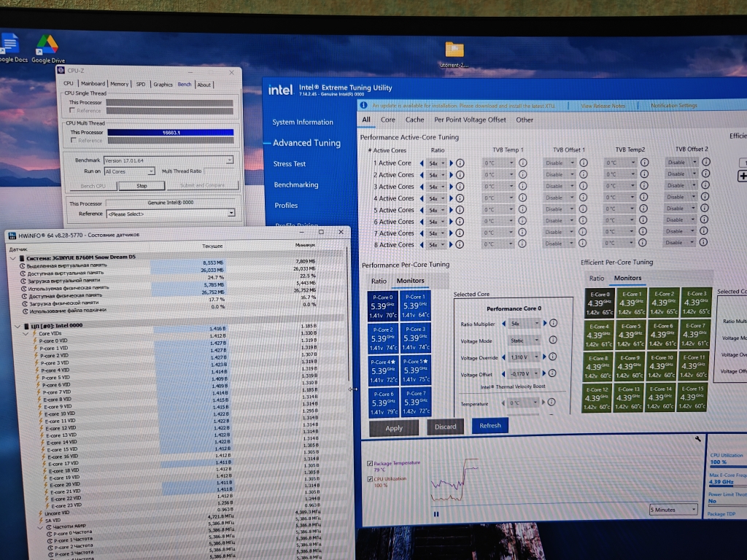Decrease ratio for 3 Active Cores
Viewport: 747px width, 560px height.
click(x=422, y=187)
